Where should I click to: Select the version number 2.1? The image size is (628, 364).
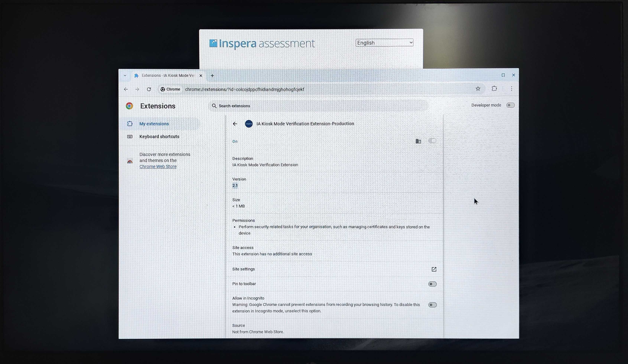[235, 186]
